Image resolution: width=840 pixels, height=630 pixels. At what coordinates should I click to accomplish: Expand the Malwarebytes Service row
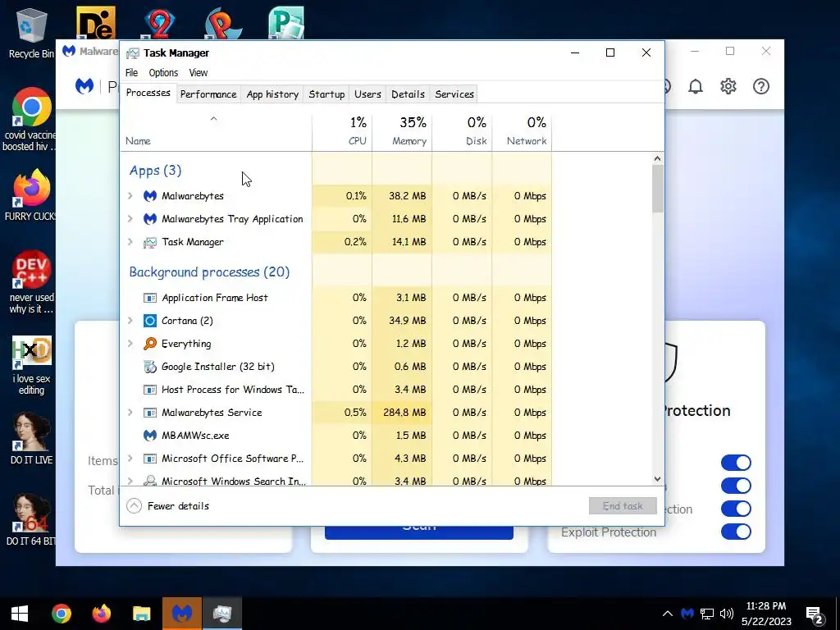130,413
